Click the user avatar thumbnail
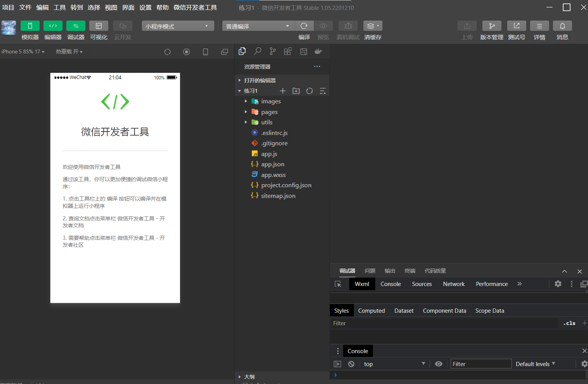The height and width of the screenshot is (384, 588). coord(9,28)
